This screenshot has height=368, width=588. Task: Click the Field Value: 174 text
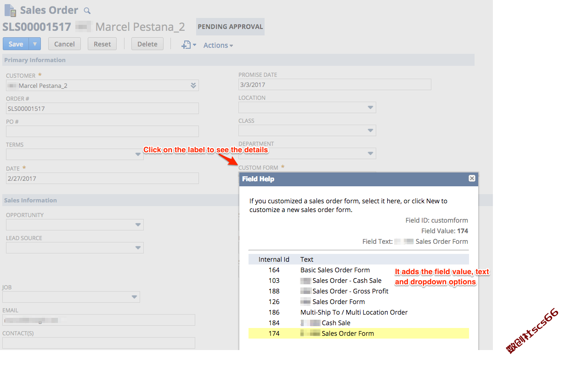tap(445, 231)
